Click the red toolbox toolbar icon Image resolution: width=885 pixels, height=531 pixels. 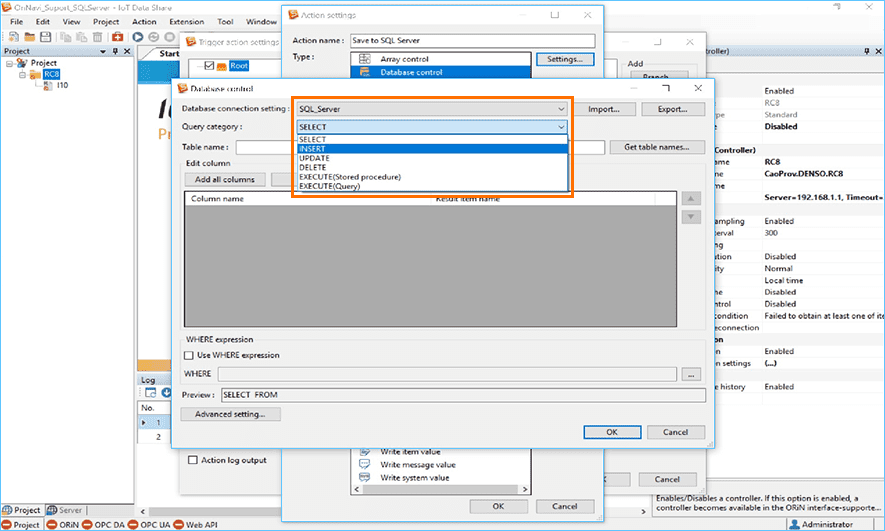pos(117,37)
